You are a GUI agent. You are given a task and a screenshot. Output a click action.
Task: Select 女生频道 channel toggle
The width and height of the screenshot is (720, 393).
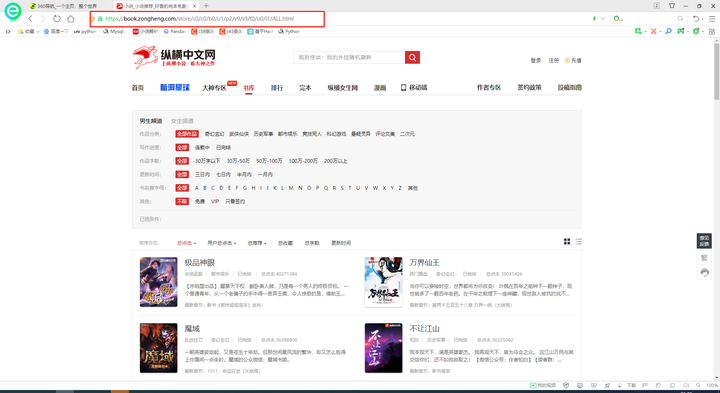tap(182, 121)
